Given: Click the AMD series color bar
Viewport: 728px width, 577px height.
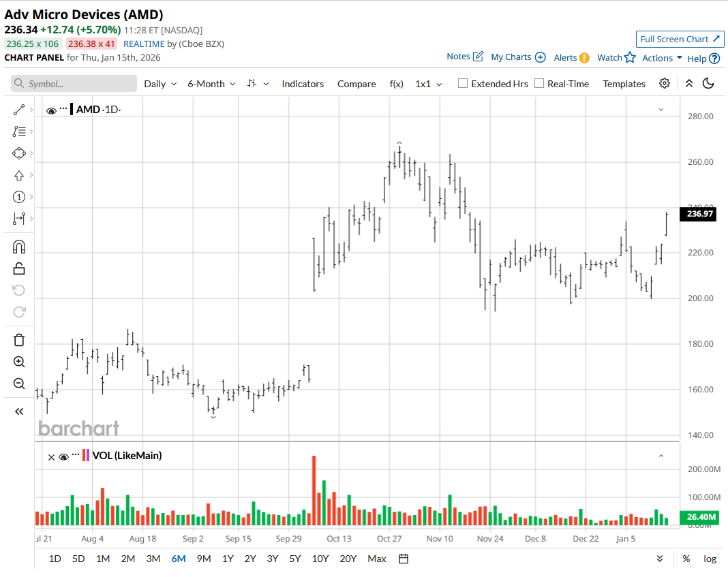Looking at the screenshot, I should pyautogui.click(x=72, y=110).
